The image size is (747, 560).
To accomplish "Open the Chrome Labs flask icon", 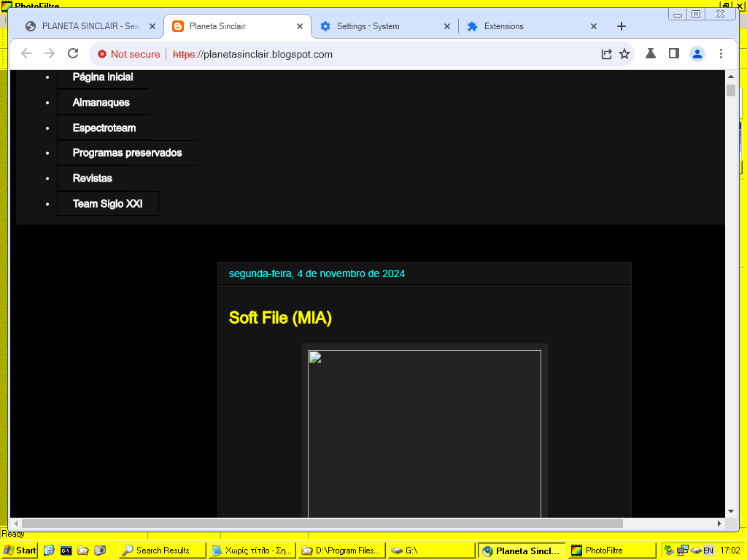I will pos(650,54).
